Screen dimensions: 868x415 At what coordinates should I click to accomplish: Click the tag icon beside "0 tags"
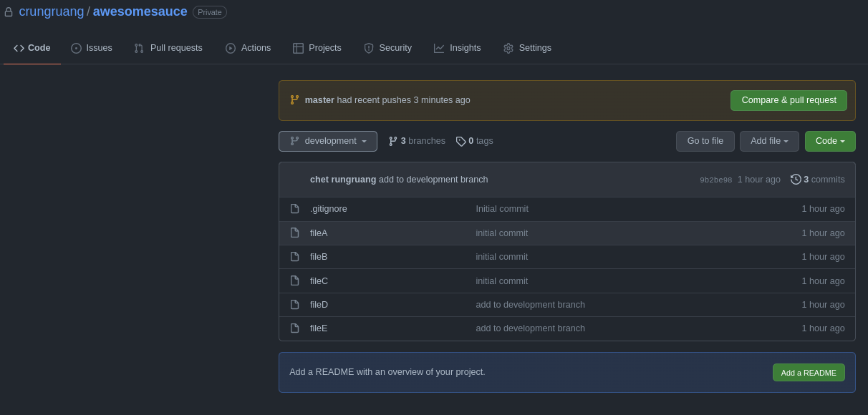[x=461, y=141]
